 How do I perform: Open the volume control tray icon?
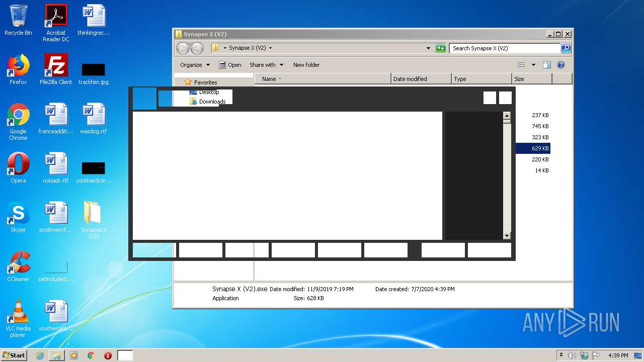coord(572,355)
